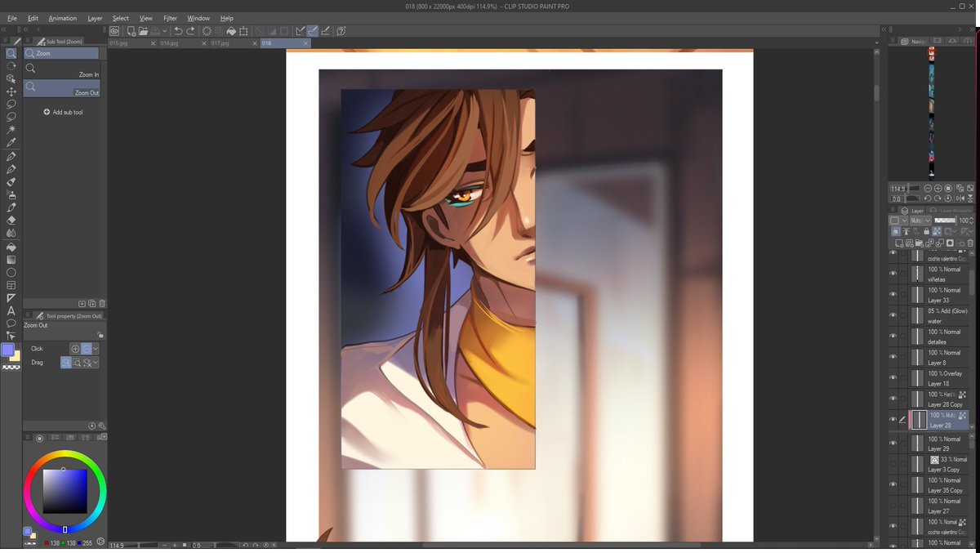Select the Fill (bucket) tool
This screenshot has width=980, height=553.
11,247
